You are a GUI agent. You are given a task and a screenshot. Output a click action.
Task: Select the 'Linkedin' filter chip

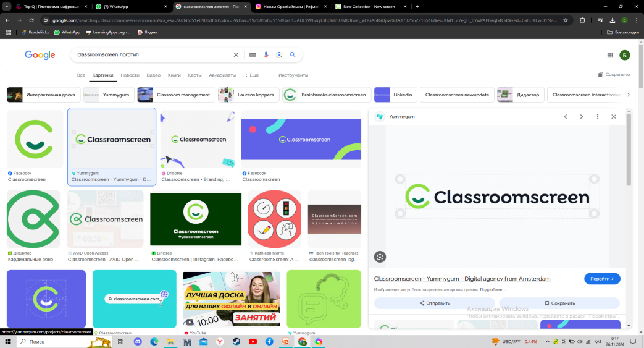click(396, 95)
